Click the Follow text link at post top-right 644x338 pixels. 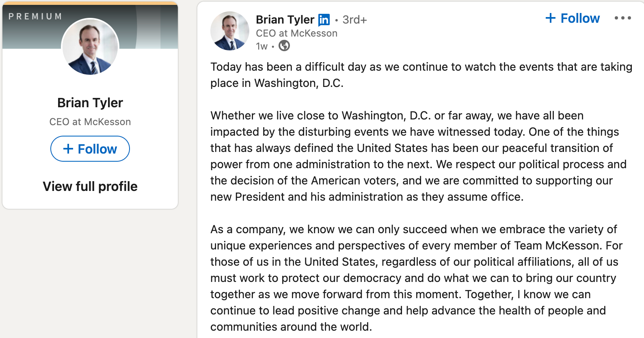580,18
